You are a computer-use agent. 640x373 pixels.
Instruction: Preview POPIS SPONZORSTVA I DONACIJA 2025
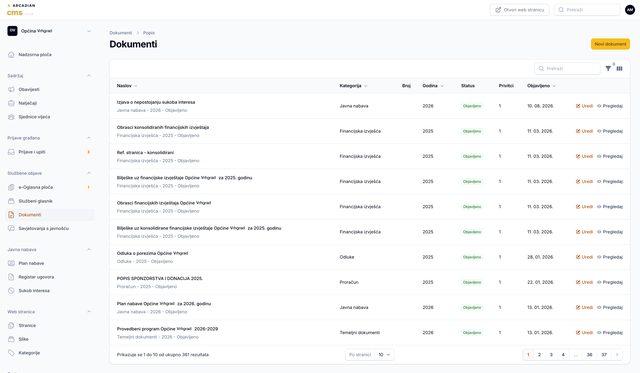(x=610, y=282)
